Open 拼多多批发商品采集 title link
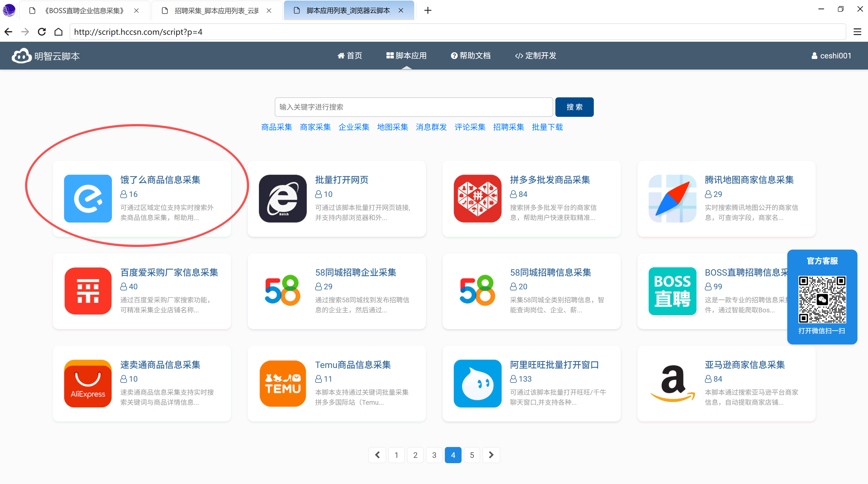 550,180
